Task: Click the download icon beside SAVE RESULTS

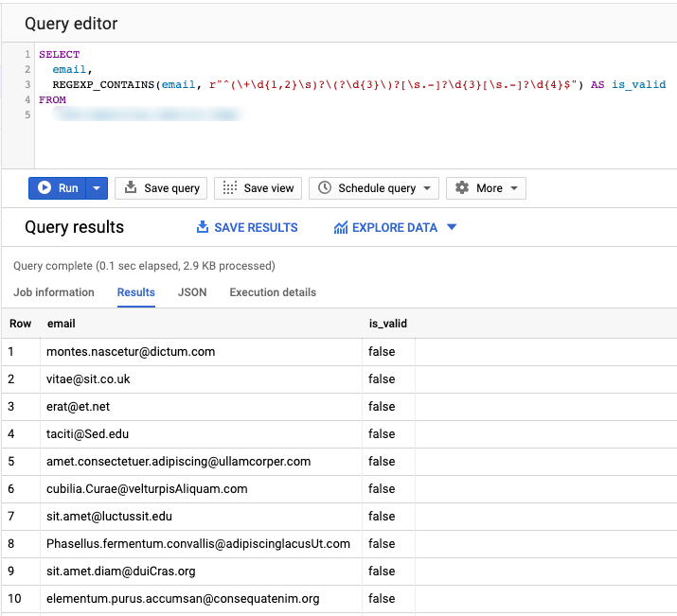Action: pos(203,227)
